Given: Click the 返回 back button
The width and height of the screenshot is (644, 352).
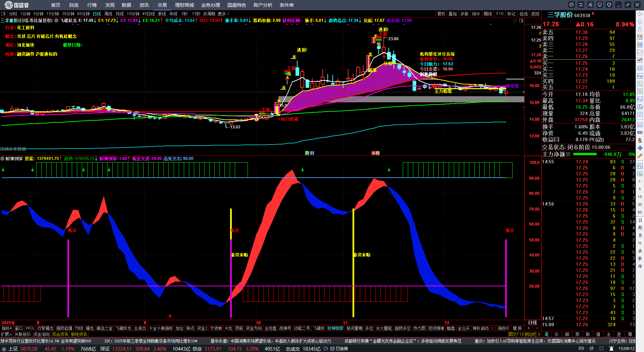Looking at the screenshot, I should (535, 14).
